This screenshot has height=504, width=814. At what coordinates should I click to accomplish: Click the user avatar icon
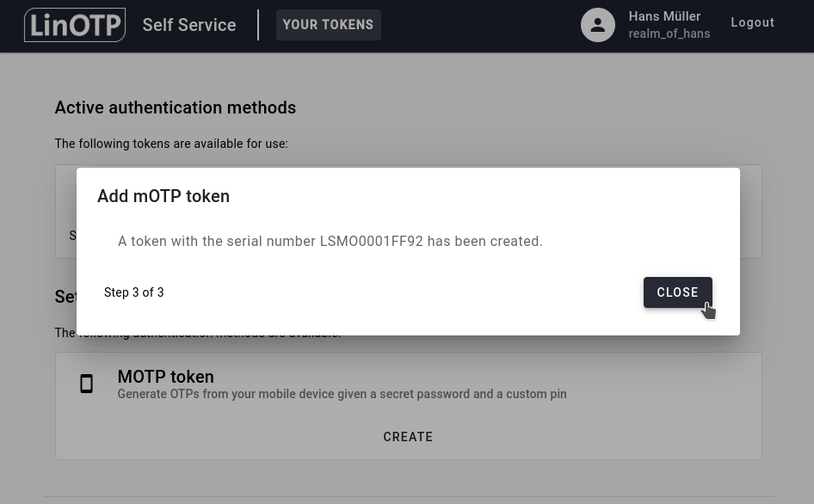click(x=598, y=25)
